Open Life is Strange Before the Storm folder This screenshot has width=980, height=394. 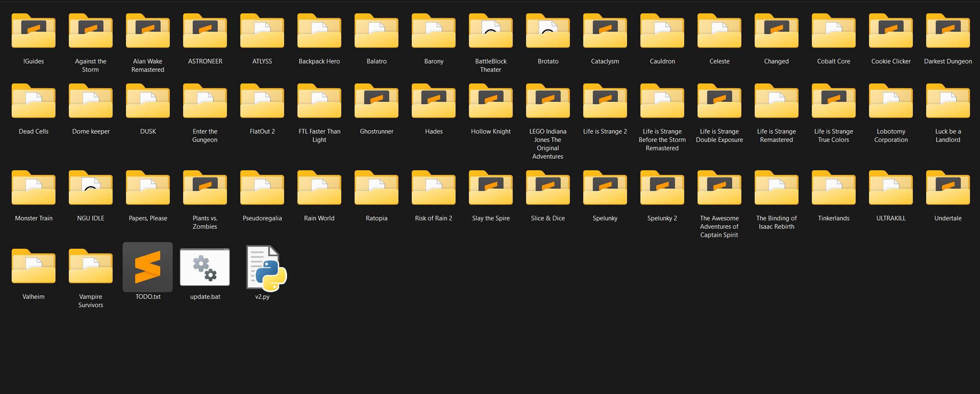(662, 101)
